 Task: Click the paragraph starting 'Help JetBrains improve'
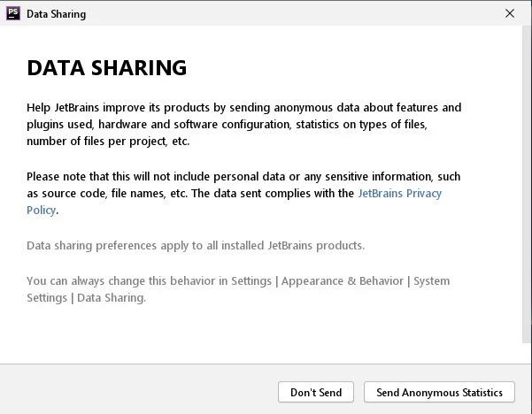(244, 125)
